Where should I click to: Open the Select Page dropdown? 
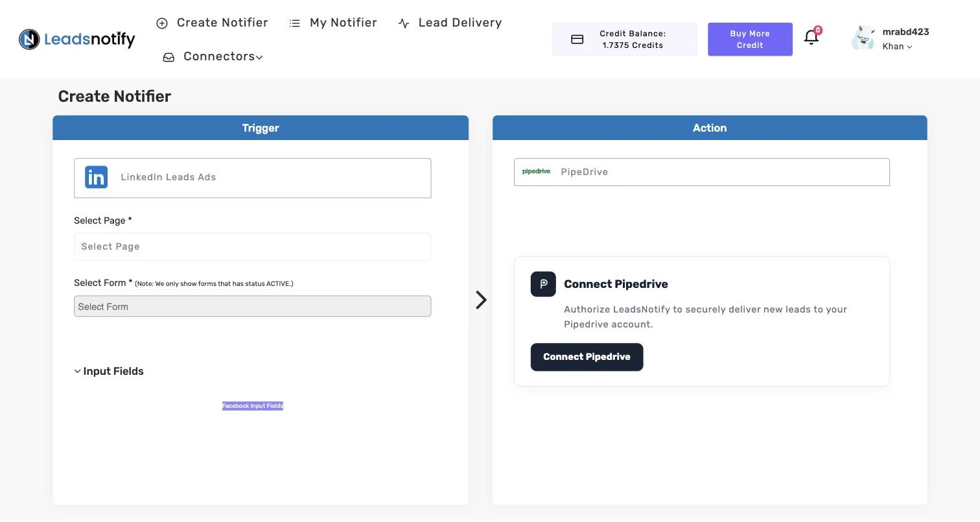(253, 246)
